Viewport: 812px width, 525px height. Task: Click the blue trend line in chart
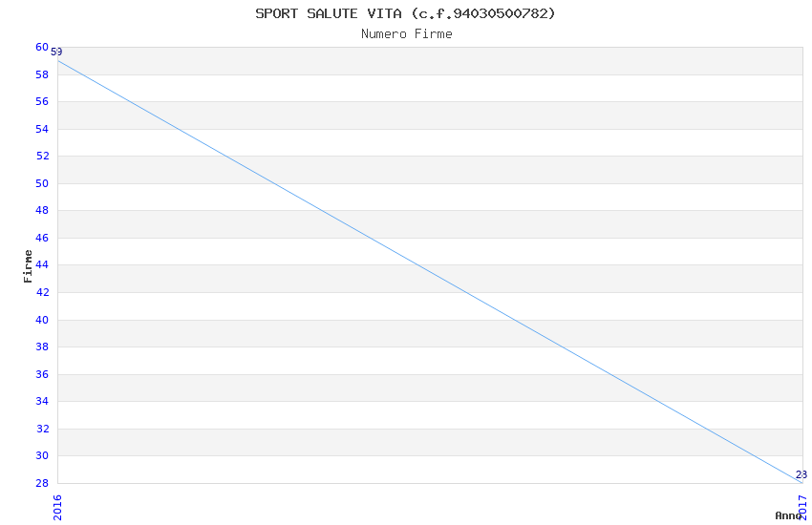[430, 271]
